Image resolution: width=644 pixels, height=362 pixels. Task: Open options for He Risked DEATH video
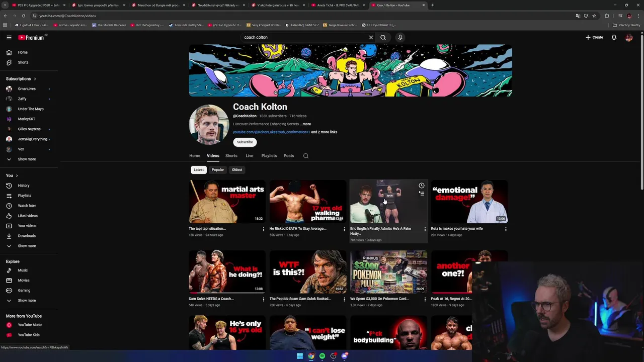(344, 229)
